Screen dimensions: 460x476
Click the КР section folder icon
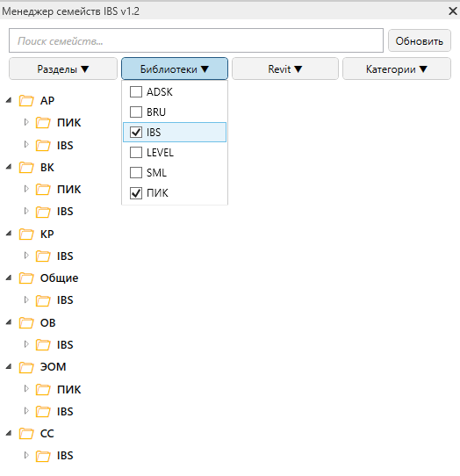pyautogui.click(x=26, y=234)
